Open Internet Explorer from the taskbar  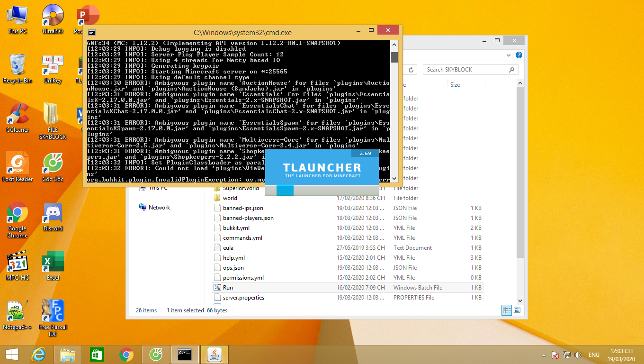tap(38, 354)
